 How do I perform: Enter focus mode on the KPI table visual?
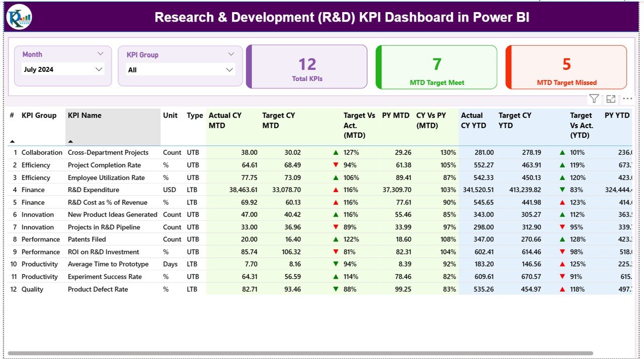611,99
